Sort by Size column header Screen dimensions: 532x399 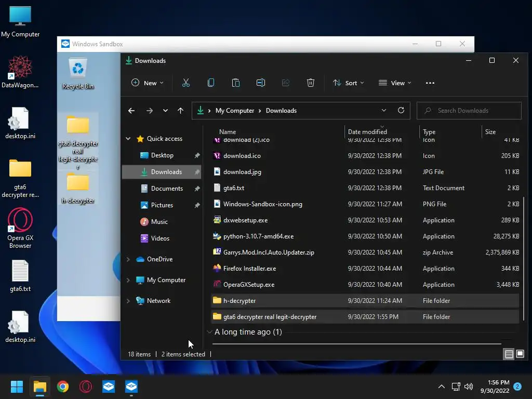(490, 131)
